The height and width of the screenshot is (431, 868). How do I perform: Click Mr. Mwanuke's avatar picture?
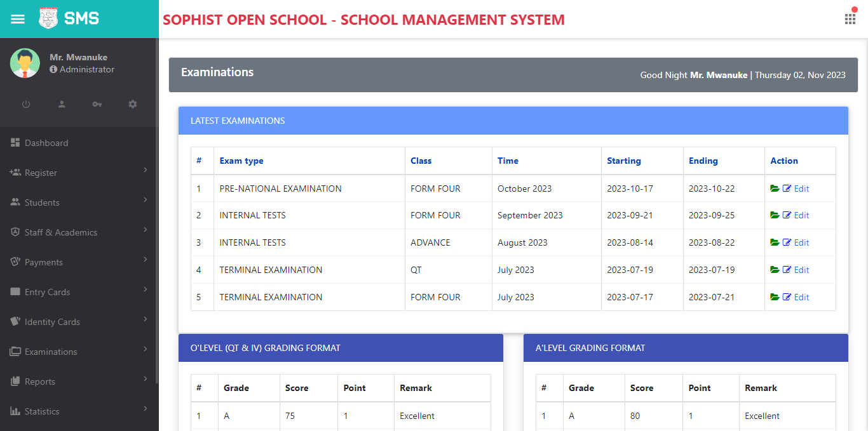(25, 63)
